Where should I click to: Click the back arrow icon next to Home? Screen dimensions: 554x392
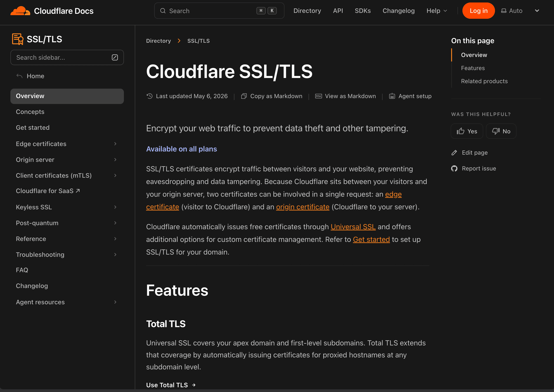click(x=19, y=76)
